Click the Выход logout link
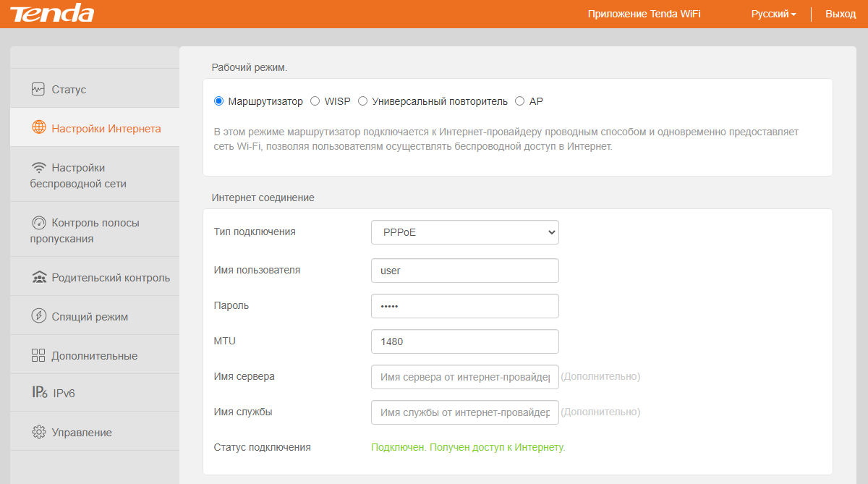Viewport: 868px width, 484px height. coord(841,14)
